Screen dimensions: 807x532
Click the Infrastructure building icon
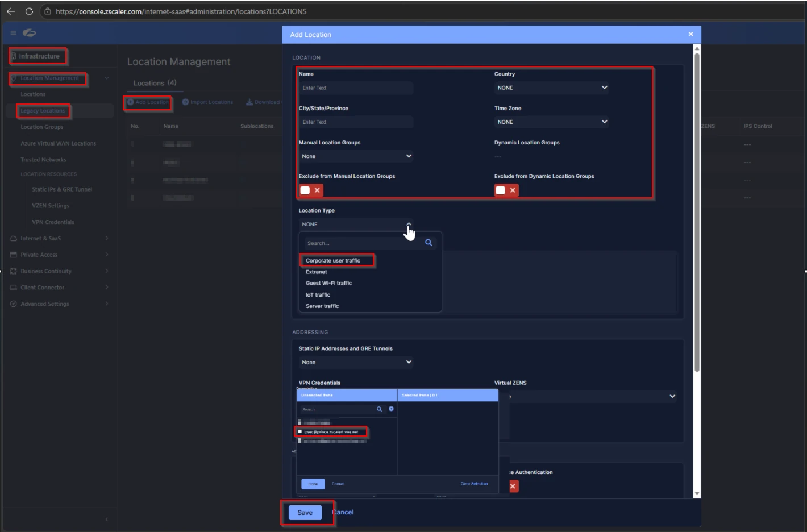point(14,56)
